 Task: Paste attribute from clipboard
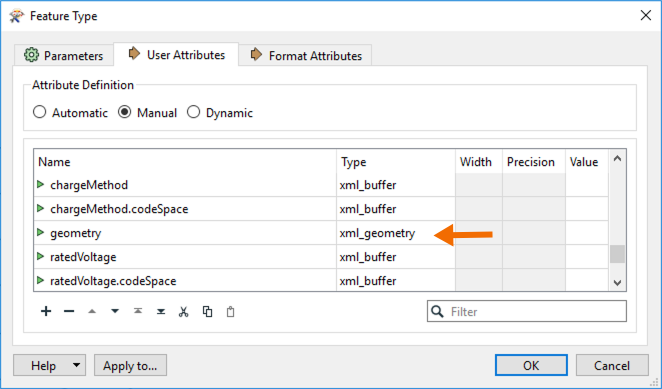click(230, 312)
